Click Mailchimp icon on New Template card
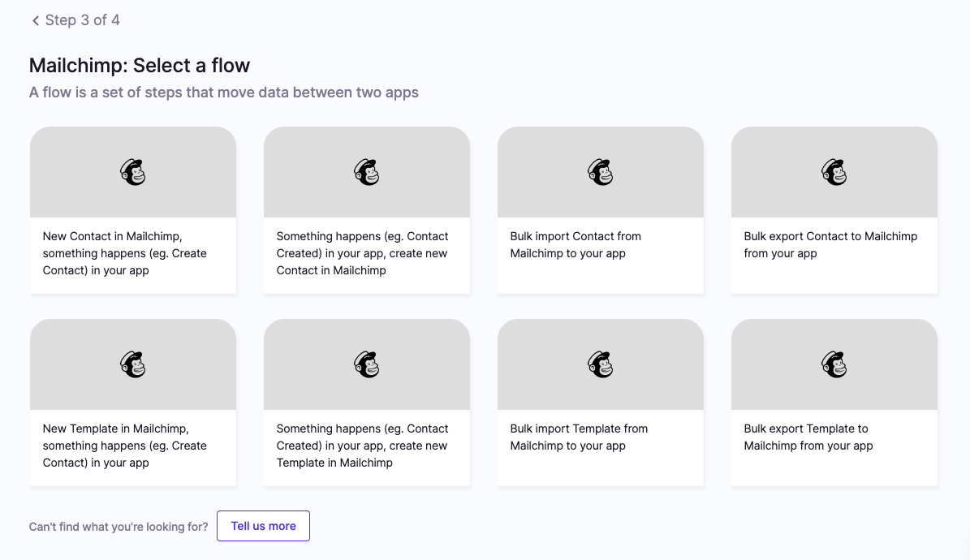 click(133, 364)
